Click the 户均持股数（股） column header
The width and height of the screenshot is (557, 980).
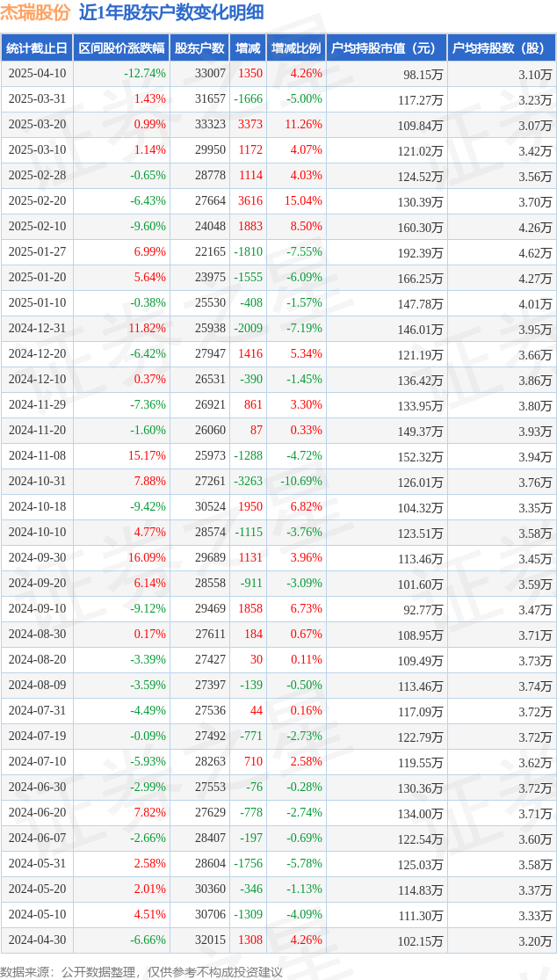click(x=502, y=48)
